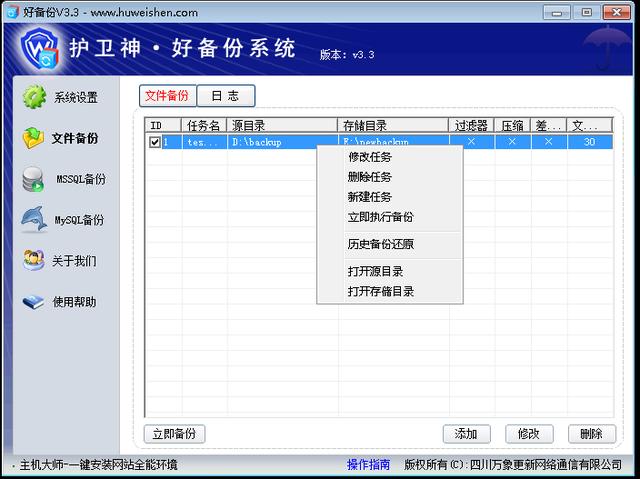Viewport: 640px width, 479px height.
Task: Open MySQL备份 section
Action: click(x=79, y=220)
